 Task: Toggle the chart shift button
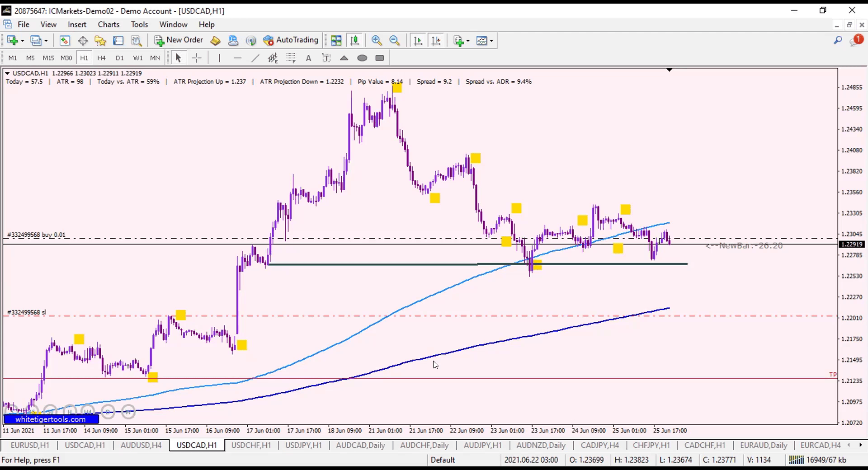click(x=436, y=41)
